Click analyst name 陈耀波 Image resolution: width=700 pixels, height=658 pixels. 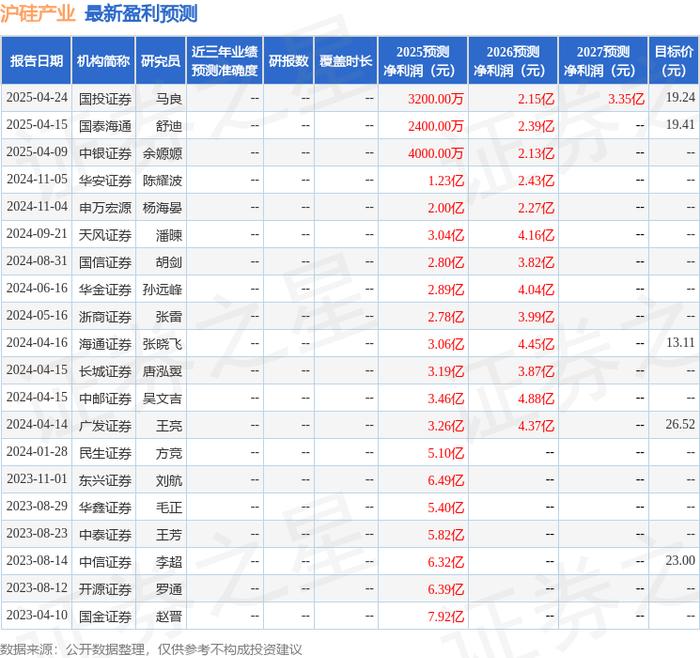coord(162,180)
